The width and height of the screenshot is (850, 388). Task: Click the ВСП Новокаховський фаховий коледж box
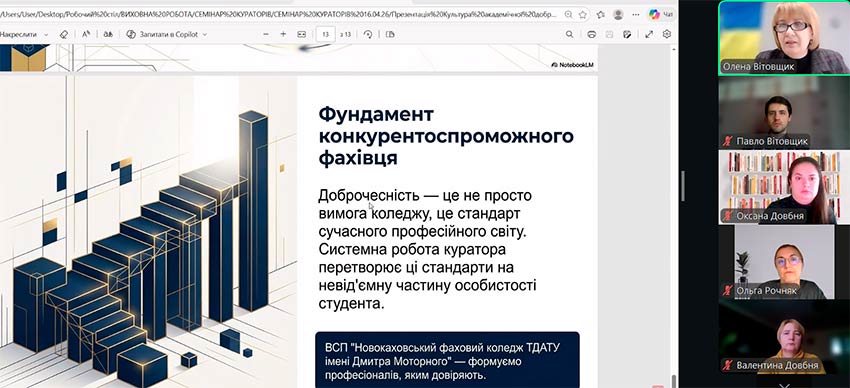point(447,360)
